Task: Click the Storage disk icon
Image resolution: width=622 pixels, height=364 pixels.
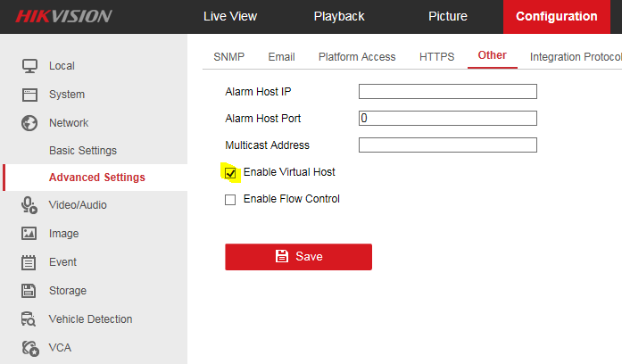Action: (29, 290)
